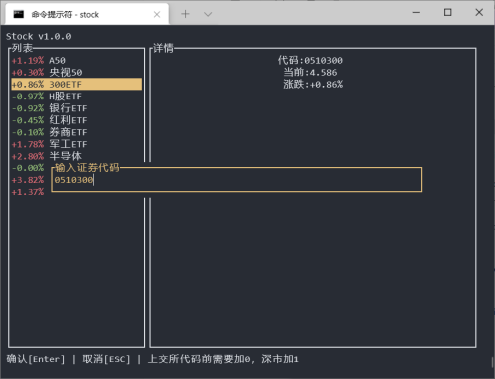Switch to the 命令提示符 - stock tab
The width and height of the screenshot is (495, 379).
tap(87, 14)
